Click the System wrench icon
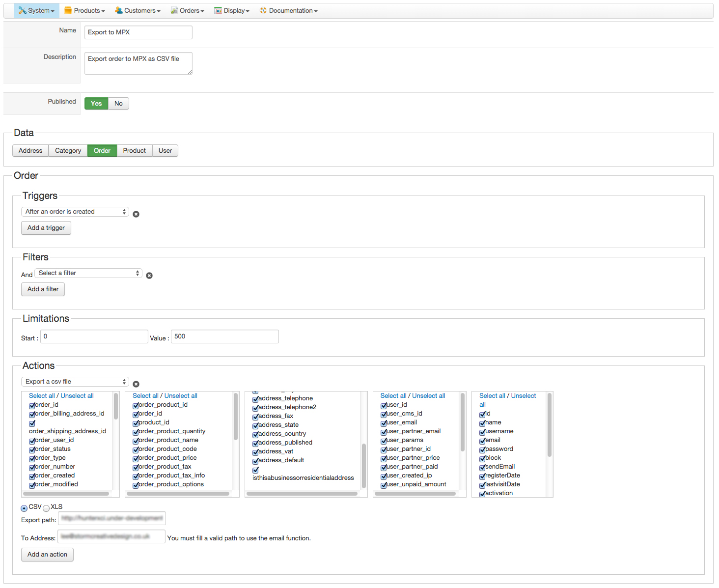Screen dimensions: 719x588 (22, 10)
